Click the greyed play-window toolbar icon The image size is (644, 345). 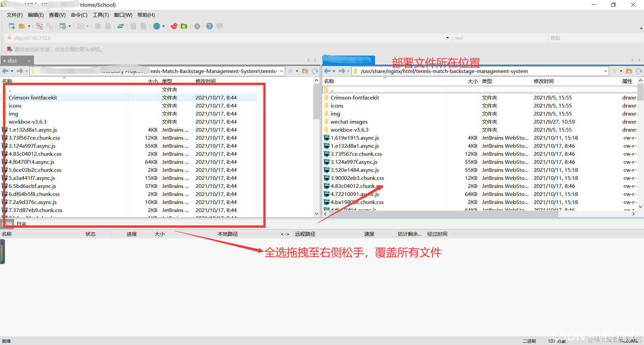pos(80,26)
